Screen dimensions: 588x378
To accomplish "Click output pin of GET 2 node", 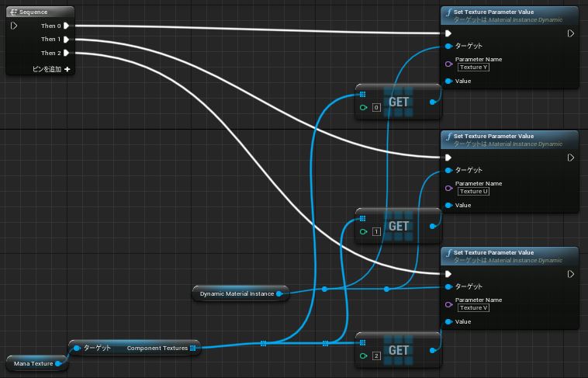I will pyautogui.click(x=432, y=350).
